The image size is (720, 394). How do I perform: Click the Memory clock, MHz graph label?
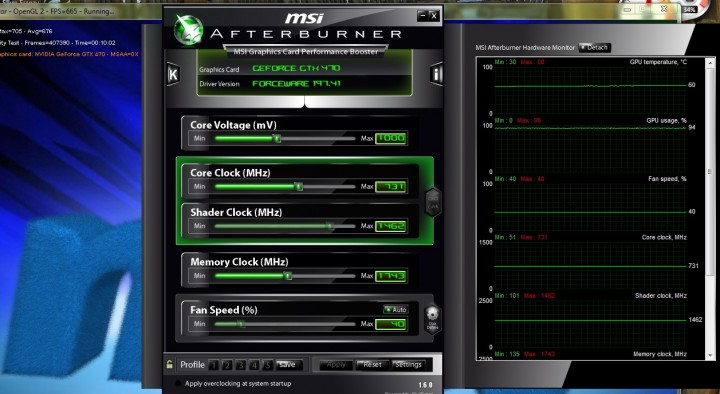click(x=660, y=354)
